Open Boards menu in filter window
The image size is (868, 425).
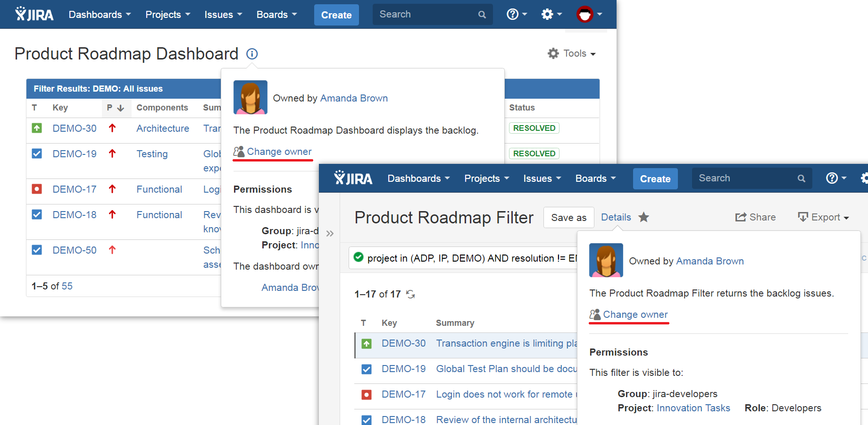596,178
